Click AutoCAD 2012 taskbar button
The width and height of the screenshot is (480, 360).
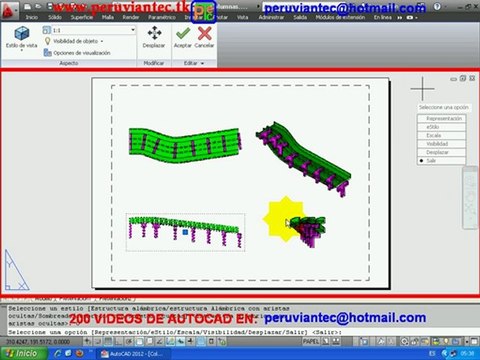133,354
